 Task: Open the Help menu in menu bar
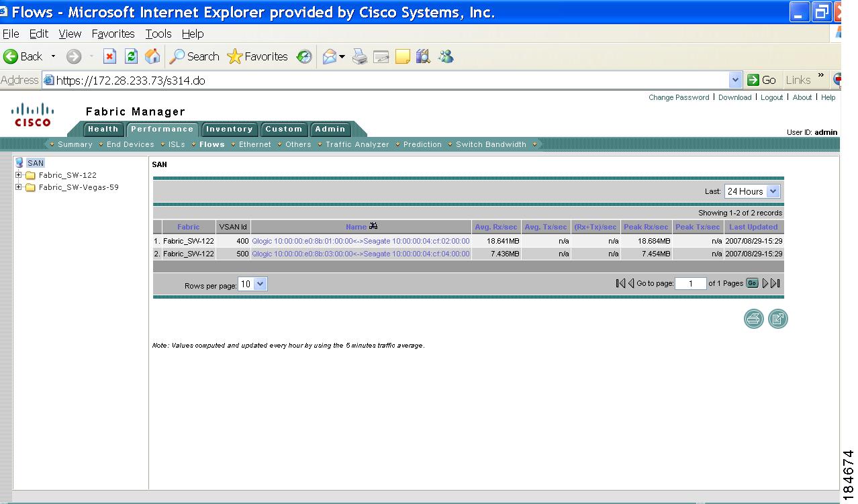[193, 34]
